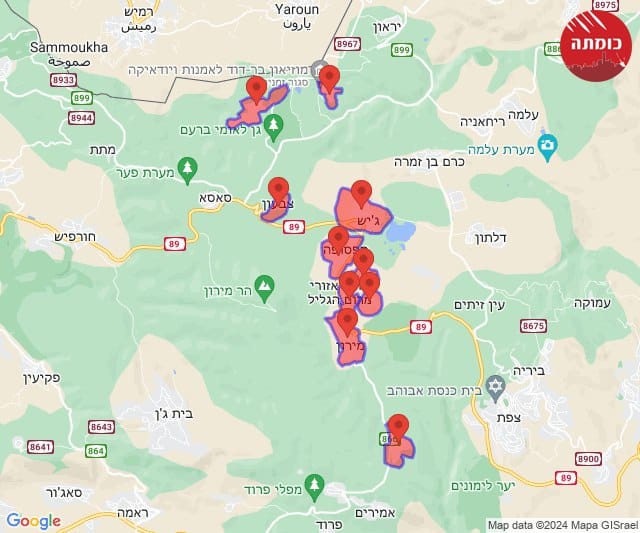Click the red alert pin over ג'יש
The height and width of the screenshot is (533, 640).
pos(361,195)
